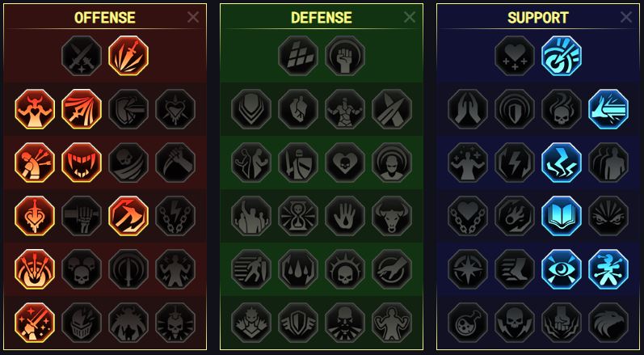Close the Defense mastery panel
Image resolution: width=644 pixels, height=355 pixels.
click(x=410, y=17)
